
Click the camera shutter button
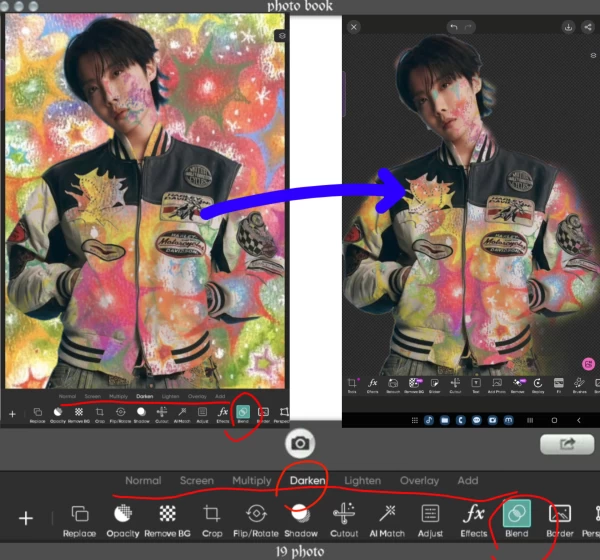pyautogui.click(x=300, y=443)
